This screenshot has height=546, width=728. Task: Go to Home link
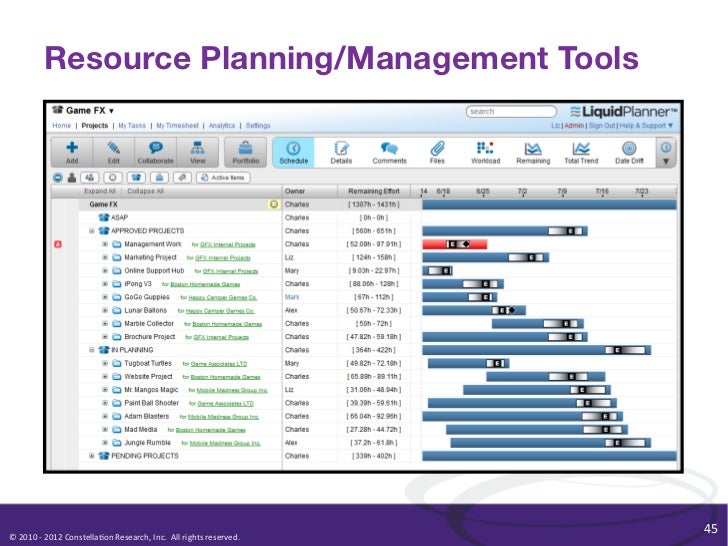click(x=61, y=125)
